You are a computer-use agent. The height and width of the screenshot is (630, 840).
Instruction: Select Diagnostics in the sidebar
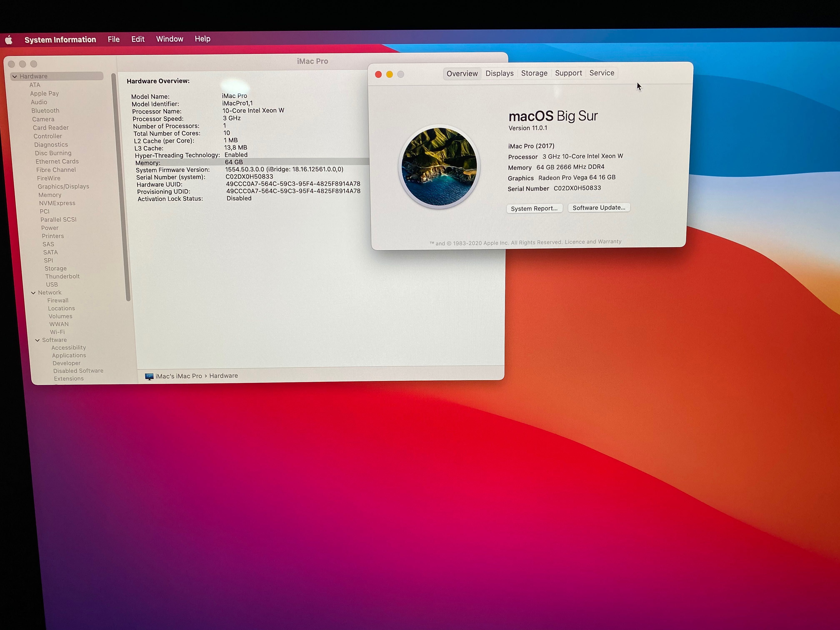51,145
